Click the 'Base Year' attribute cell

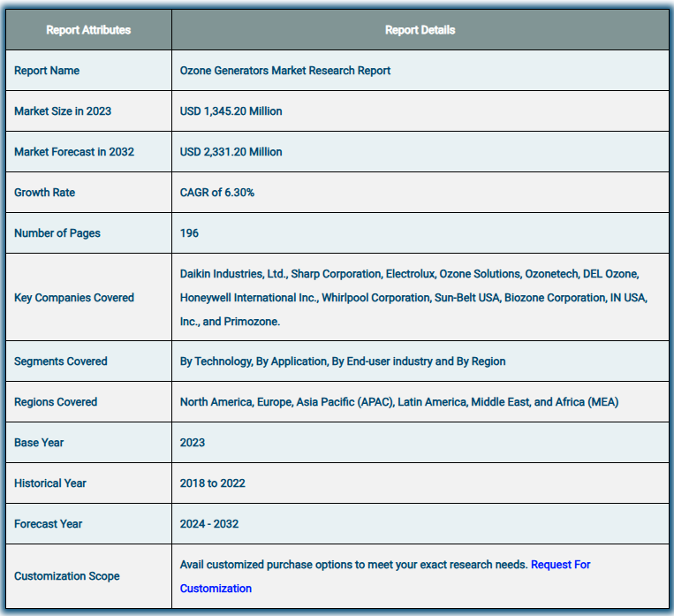tap(88, 443)
